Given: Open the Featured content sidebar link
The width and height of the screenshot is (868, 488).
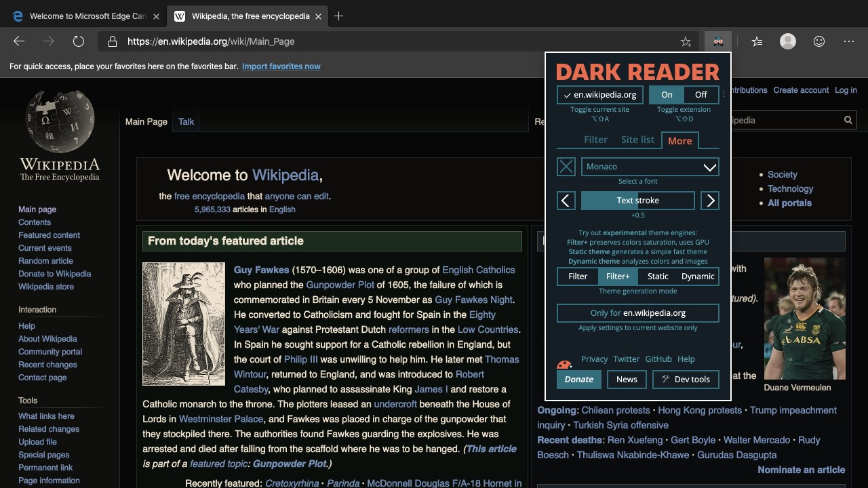Looking at the screenshot, I should click(x=49, y=235).
